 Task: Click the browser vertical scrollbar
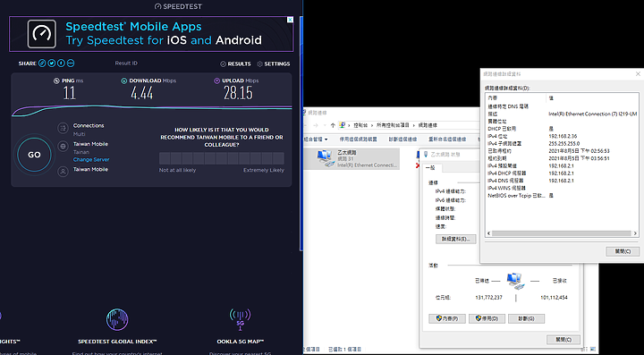pyautogui.click(x=301, y=133)
